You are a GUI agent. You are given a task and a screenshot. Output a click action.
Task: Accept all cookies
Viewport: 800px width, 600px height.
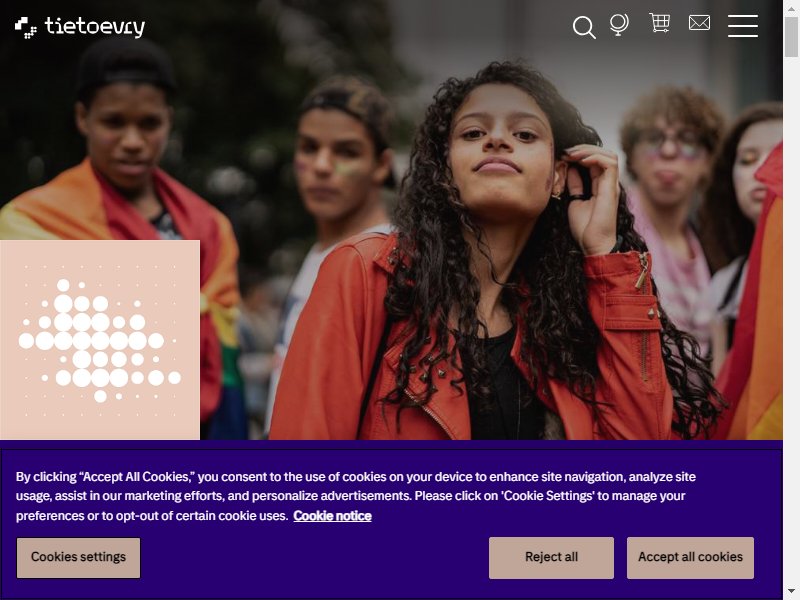690,558
